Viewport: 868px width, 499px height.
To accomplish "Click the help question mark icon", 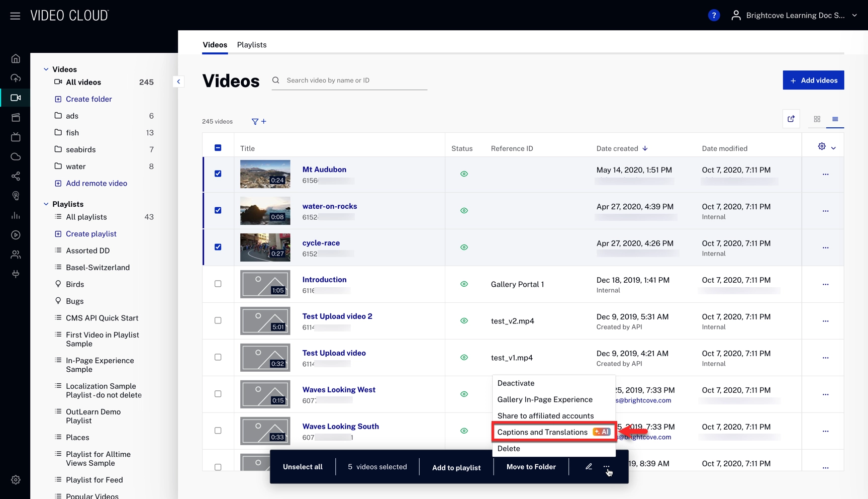I will click(x=713, y=16).
